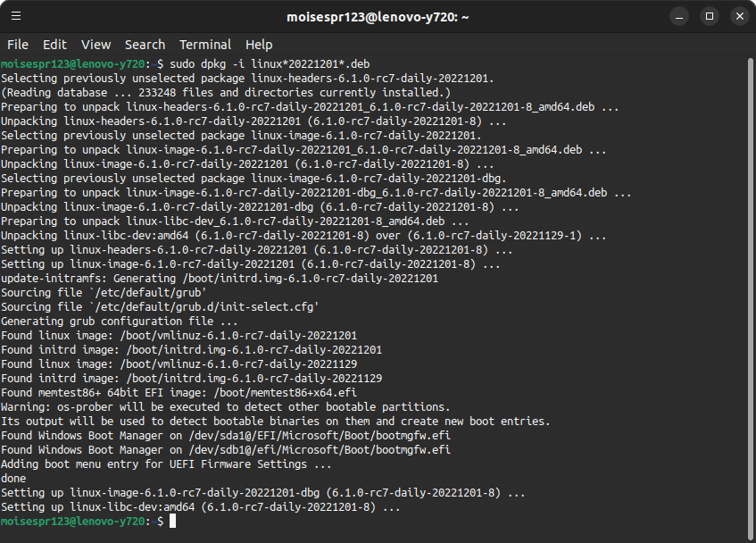756x543 pixels.
Task: Click the sudo dpkg -i command line
Action: coord(270,64)
